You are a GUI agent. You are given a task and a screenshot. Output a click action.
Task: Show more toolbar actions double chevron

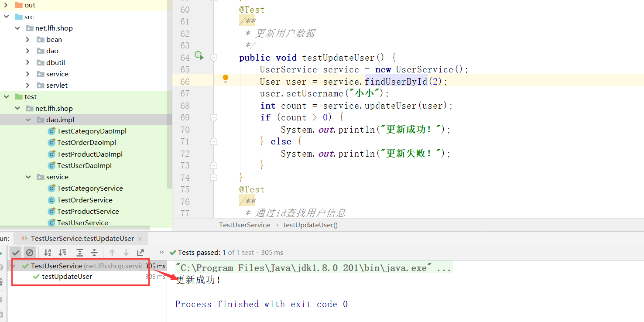point(162,252)
